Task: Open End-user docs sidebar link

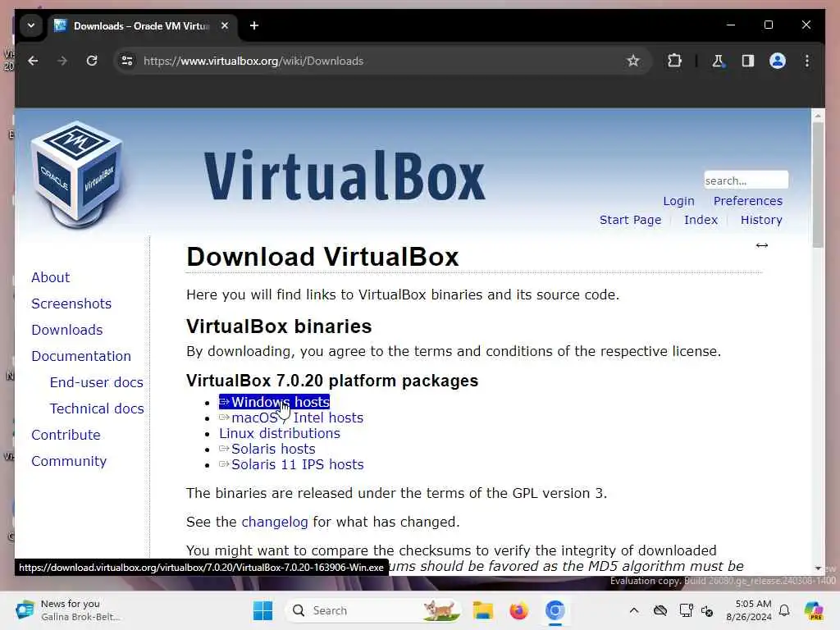Action: 97,382
